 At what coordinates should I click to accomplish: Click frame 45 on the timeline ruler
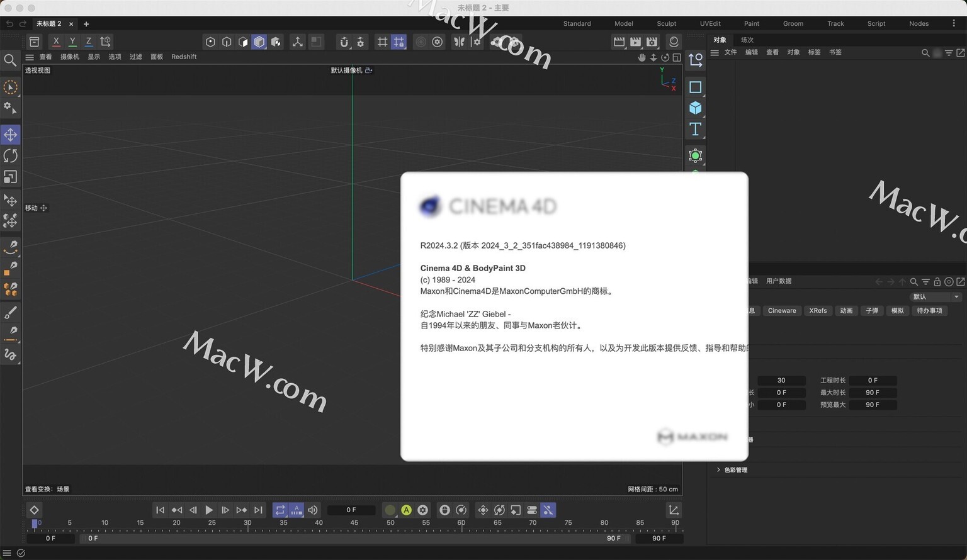[354, 523]
